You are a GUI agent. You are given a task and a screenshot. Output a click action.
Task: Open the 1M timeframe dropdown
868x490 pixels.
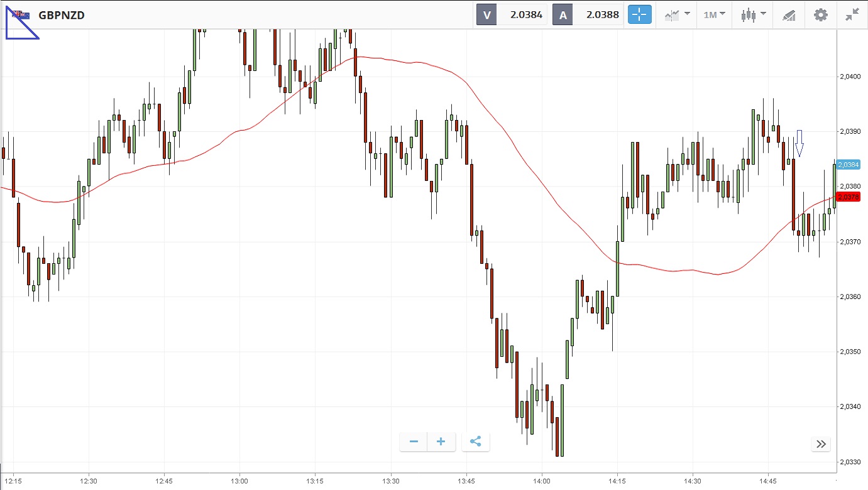coord(714,14)
